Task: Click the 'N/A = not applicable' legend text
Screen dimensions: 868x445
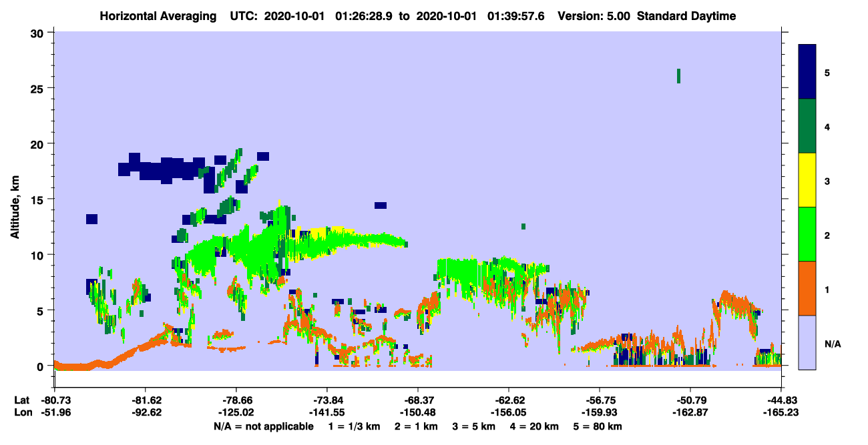Action: tap(263, 426)
